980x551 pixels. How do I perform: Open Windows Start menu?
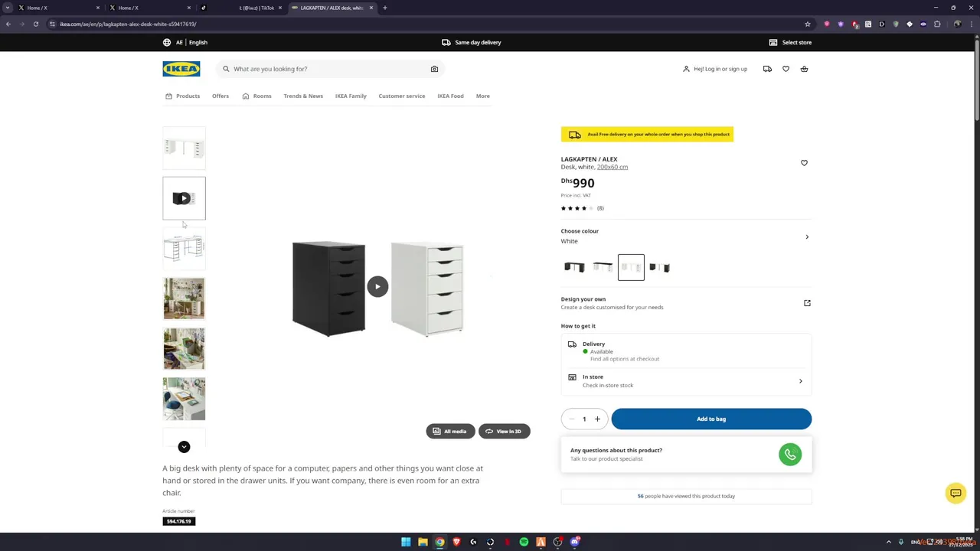coord(406,542)
